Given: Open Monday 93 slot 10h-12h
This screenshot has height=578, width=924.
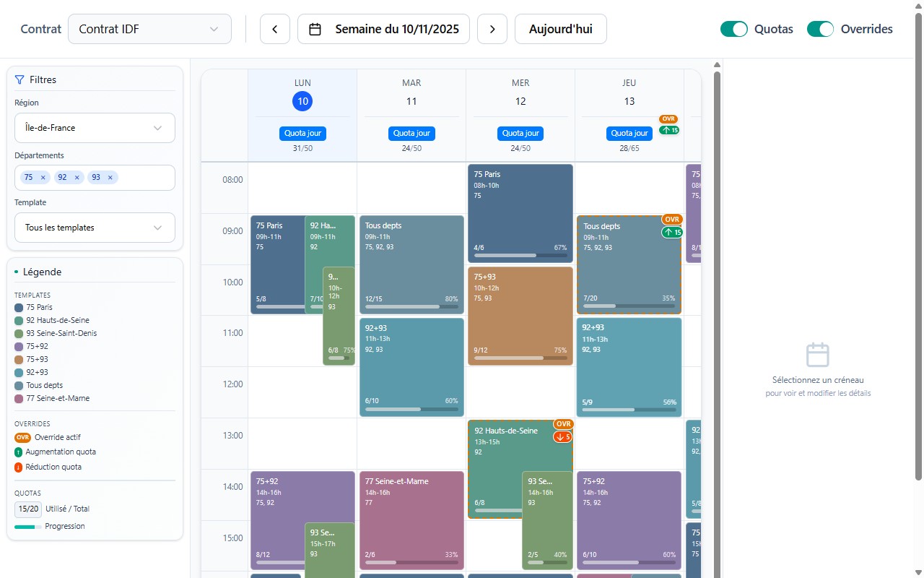Looking at the screenshot, I should [339, 316].
